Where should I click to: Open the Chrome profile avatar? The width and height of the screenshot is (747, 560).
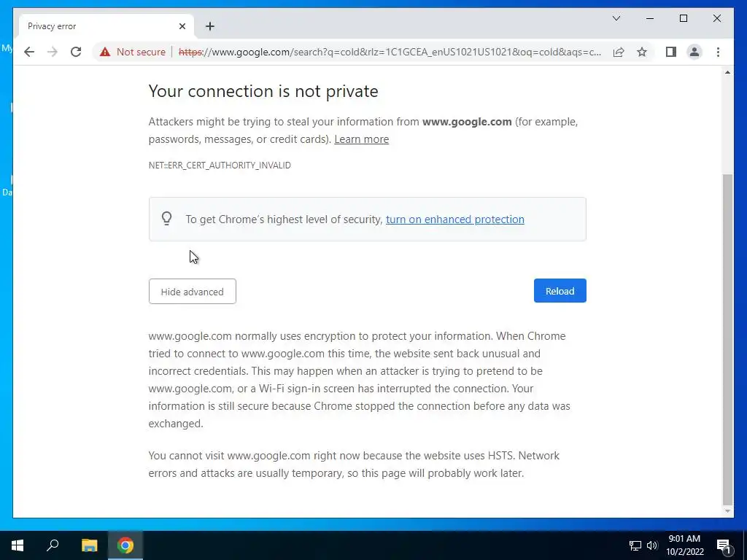[694, 52]
